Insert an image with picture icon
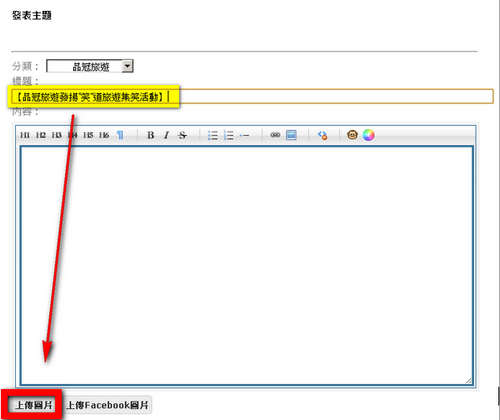The width and height of the screenshot is (500, 420). [291, 135]
